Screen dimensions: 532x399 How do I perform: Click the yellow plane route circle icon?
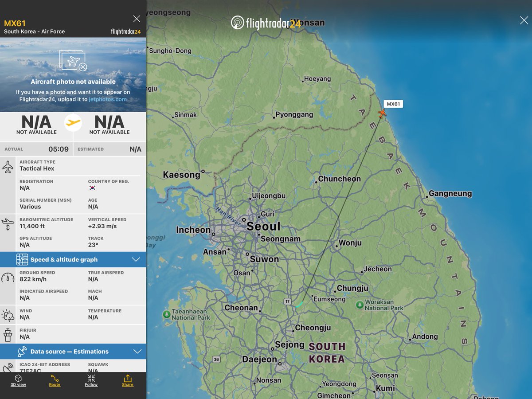click(x=73, y=123)
